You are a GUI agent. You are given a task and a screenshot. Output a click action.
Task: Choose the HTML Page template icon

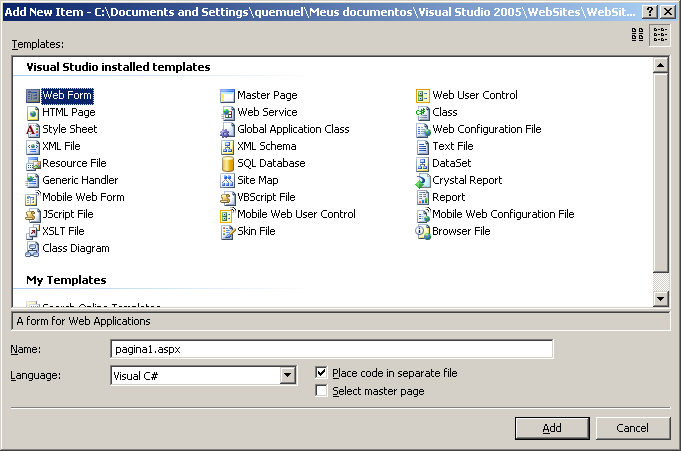pos(33,113)
